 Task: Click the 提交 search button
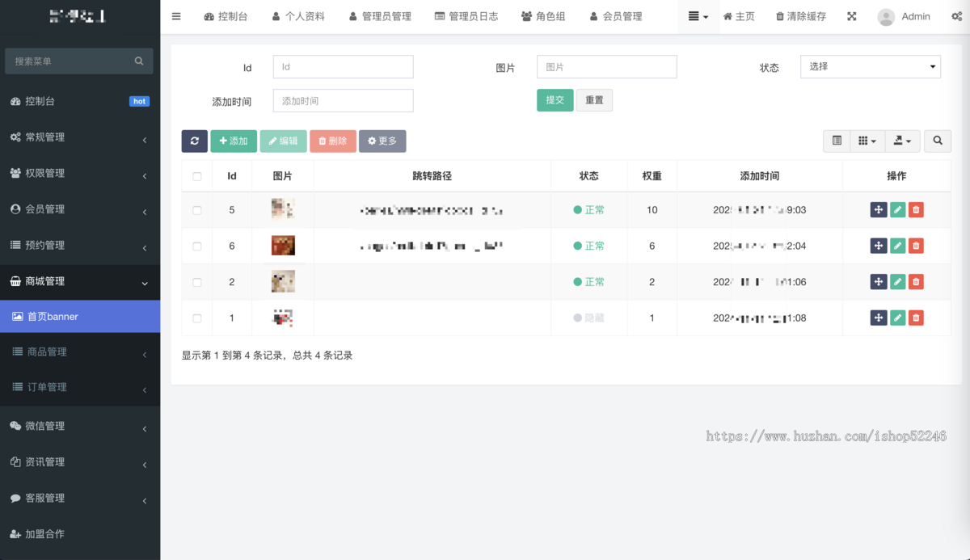tap(555, 100)
